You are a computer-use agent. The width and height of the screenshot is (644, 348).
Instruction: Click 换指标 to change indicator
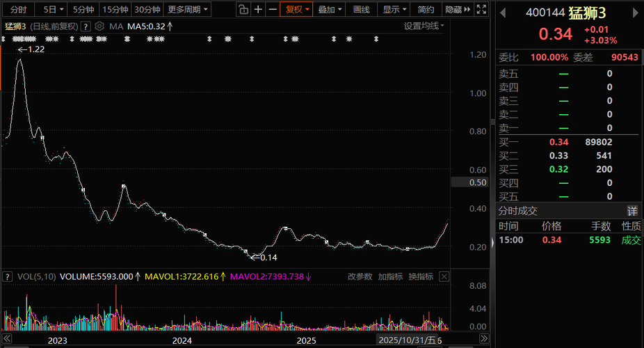421,276
